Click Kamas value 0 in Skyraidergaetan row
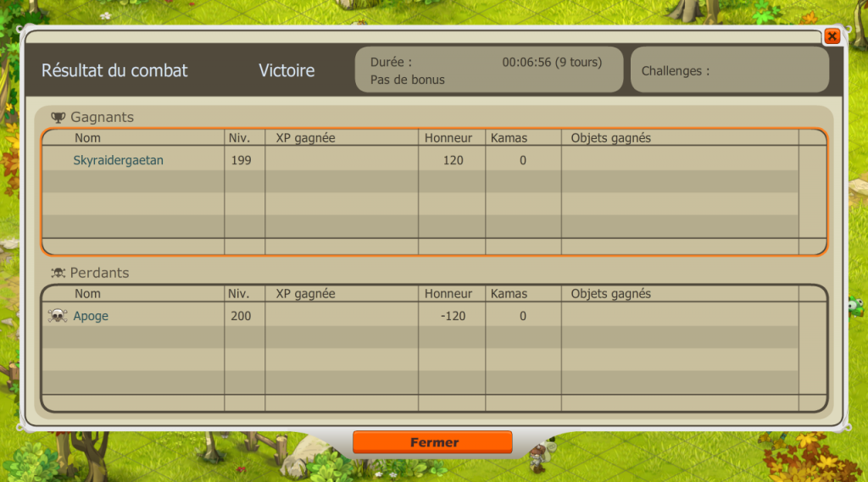 click(522, 160)
